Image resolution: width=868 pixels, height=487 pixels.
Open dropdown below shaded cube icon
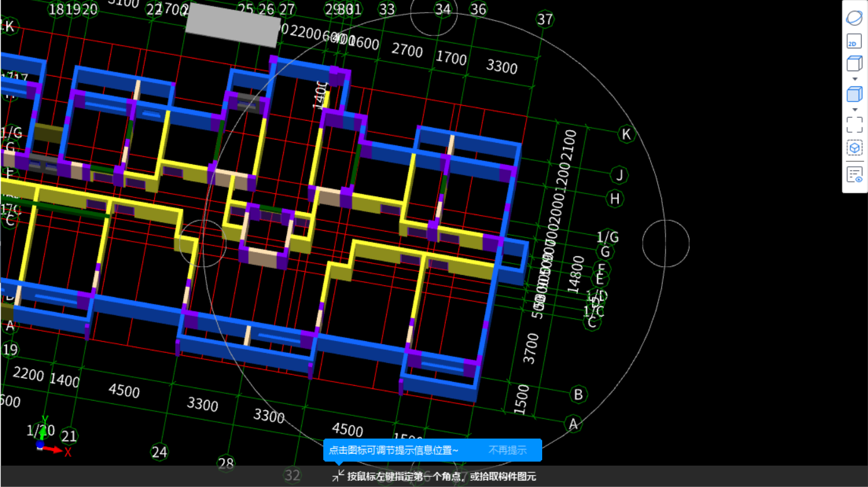coord(854,109)
